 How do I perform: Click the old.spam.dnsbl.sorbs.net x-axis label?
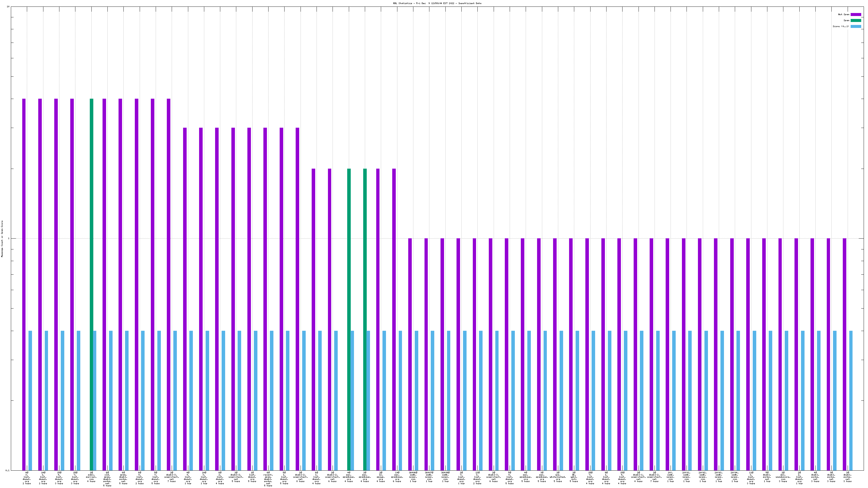coord(107,479)
